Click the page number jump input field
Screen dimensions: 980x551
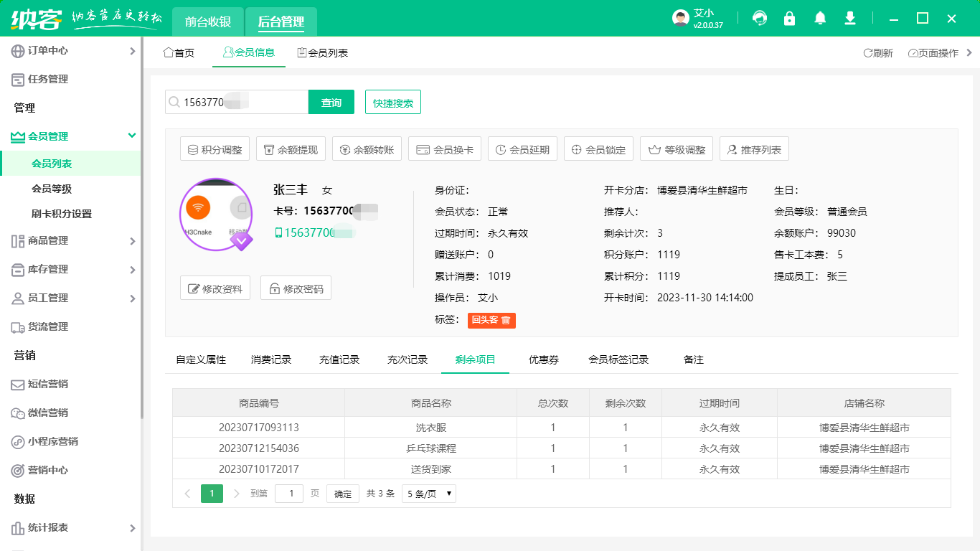point(289,494)
